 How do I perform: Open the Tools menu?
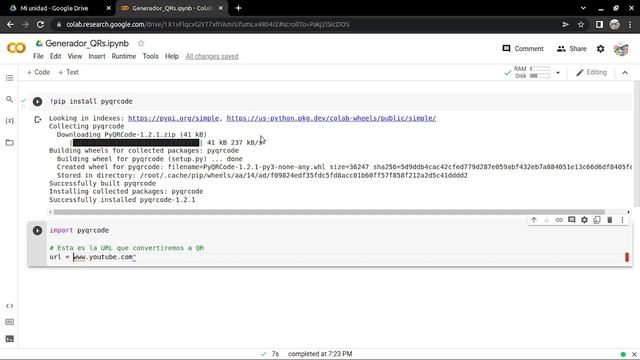150,56
